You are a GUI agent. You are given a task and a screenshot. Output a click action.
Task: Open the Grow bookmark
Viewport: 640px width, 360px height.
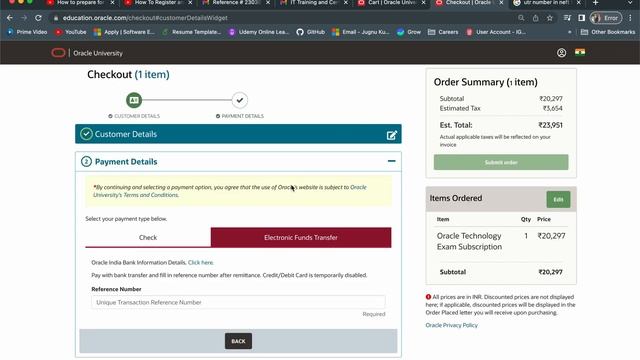pyautogui.click(x=409, y=32)
